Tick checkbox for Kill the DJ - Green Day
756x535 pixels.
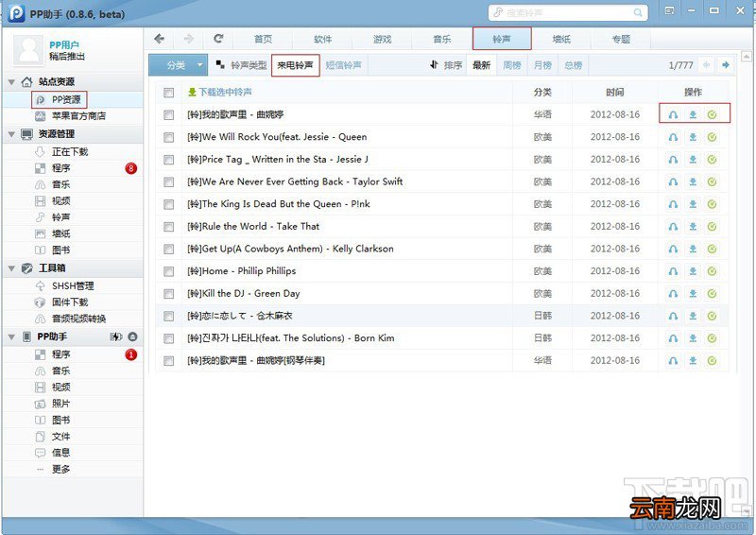click(169, 294)
